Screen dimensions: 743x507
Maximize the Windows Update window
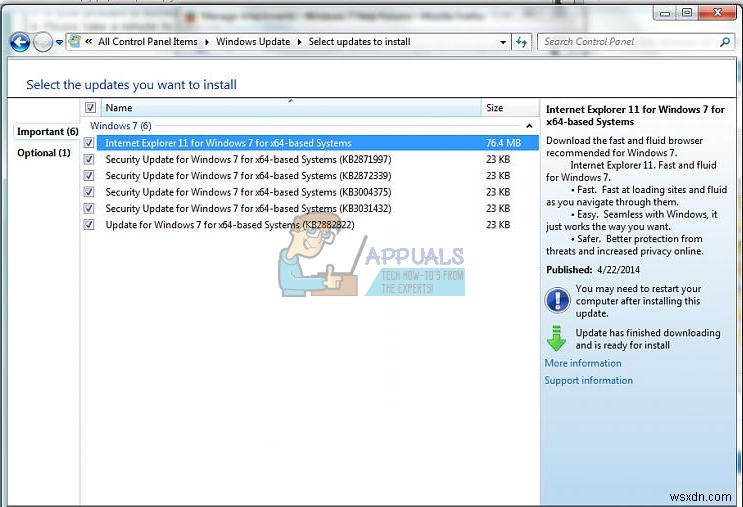pos(687,13)
